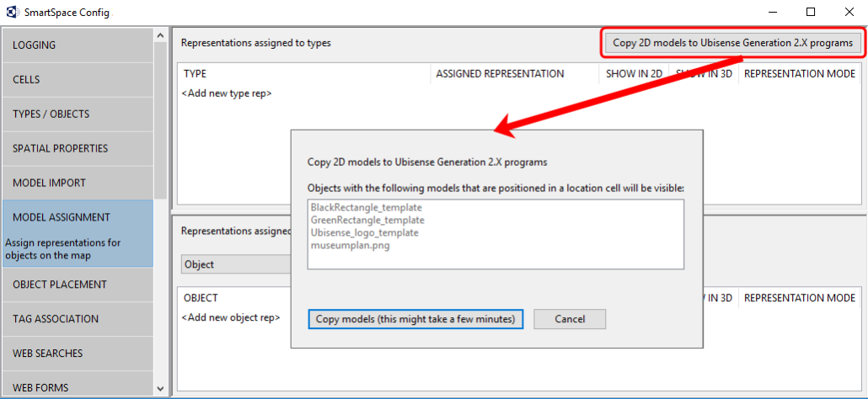This screenshot has width=868, height=399.
Task: Select MODEL IMPORT in sidebar
Action: pyautogui.click(x=78, y=183)
